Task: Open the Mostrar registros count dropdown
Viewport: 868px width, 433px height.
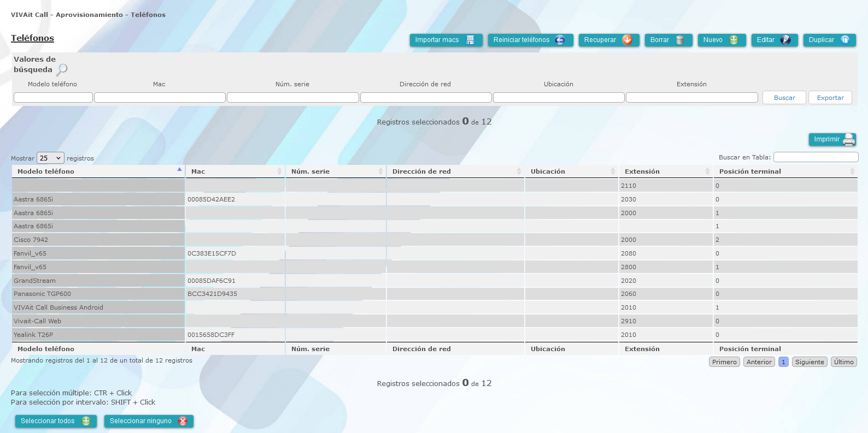Action: 50,158
